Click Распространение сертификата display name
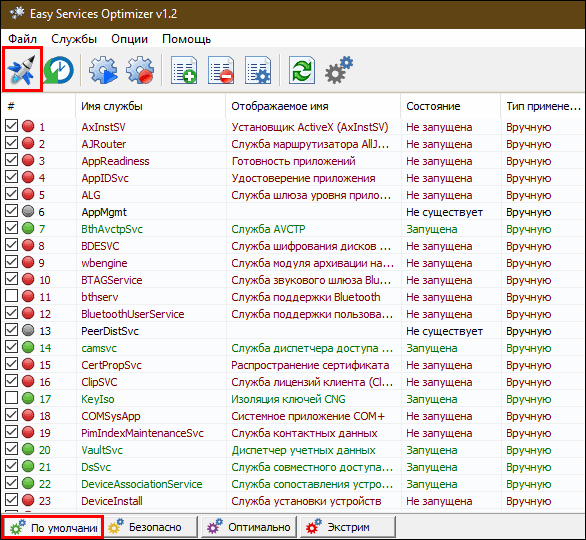 (310, 365)
